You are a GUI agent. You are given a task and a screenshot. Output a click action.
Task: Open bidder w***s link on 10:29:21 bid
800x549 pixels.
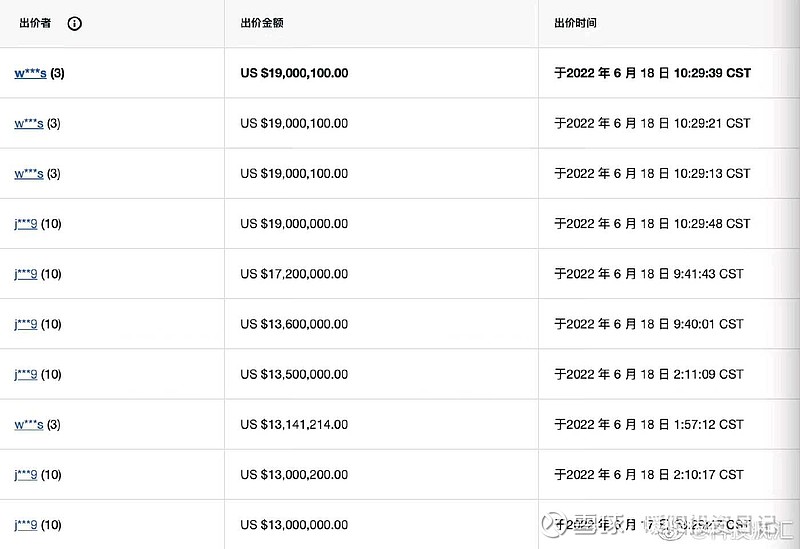[29, 123]
